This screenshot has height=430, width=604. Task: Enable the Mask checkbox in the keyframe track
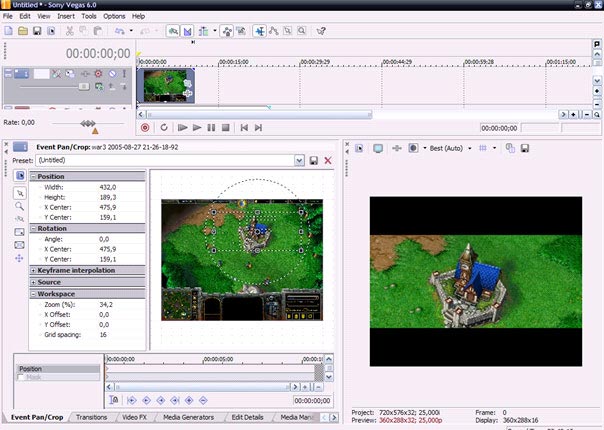pos(23,378)
